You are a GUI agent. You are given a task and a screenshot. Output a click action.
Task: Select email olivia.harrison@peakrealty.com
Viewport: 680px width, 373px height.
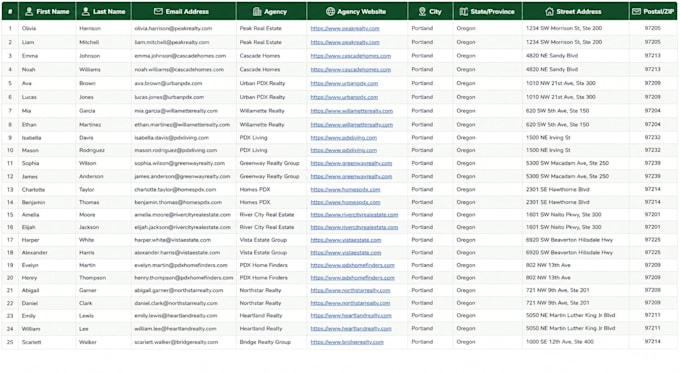click(173, 29)
